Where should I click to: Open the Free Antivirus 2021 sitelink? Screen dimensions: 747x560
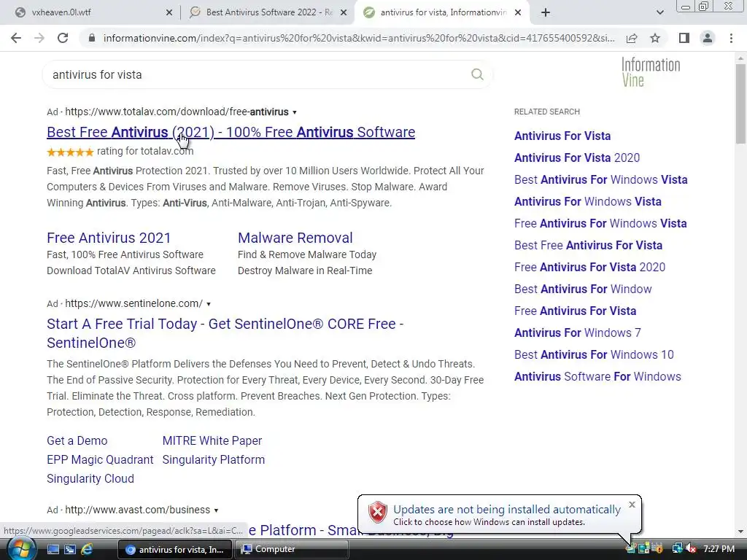[109, 238]
